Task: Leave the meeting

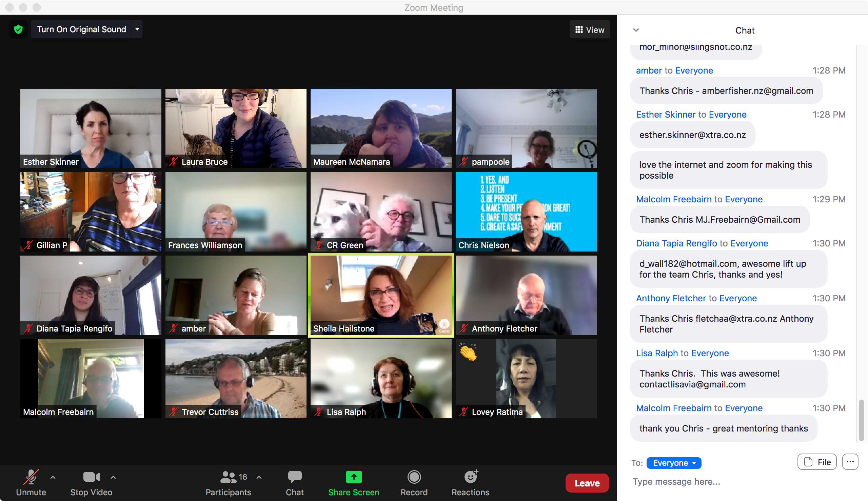Action: coord(587,483)
